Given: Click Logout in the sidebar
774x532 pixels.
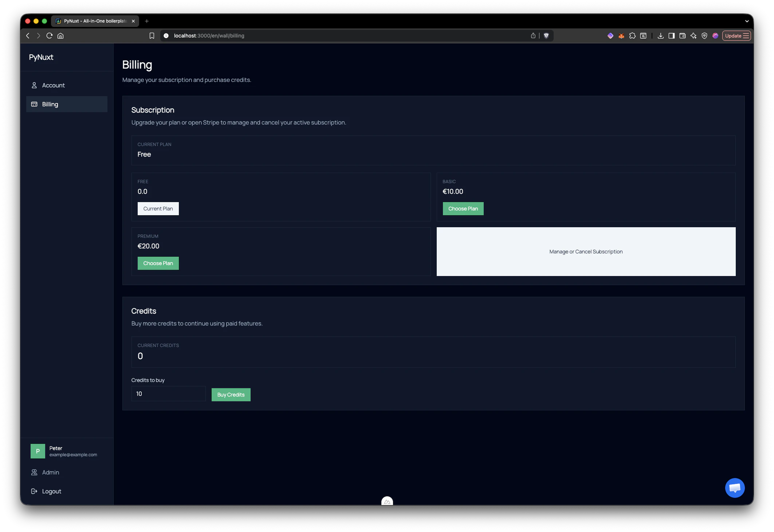Looking at the screenshot, I should pos(67,491).
